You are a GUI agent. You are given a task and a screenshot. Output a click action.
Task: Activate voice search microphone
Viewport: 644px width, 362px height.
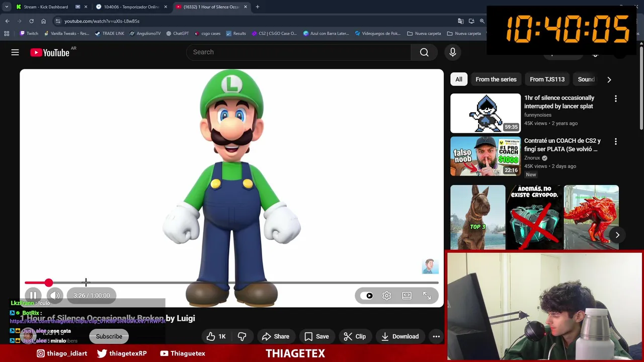coord(452,52)
